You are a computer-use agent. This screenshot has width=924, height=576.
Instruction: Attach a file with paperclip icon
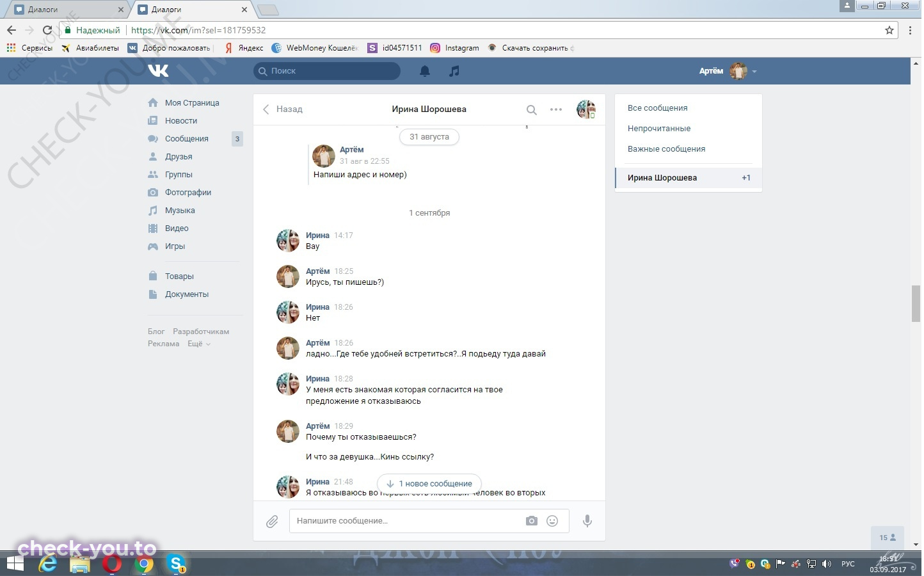[272, 522]
